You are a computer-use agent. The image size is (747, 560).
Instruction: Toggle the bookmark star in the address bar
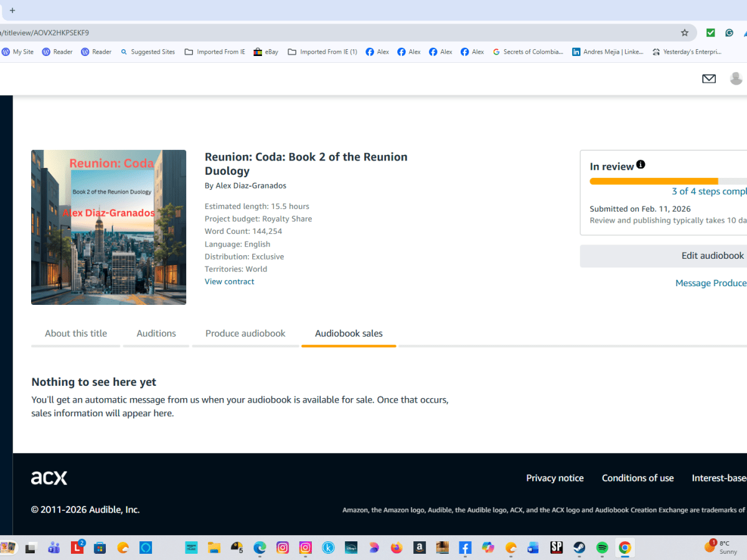click(x=685, y=32)
